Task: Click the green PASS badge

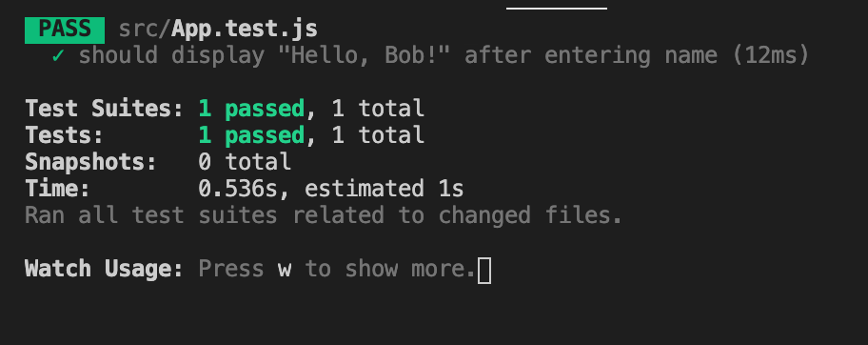Action: 65,30
